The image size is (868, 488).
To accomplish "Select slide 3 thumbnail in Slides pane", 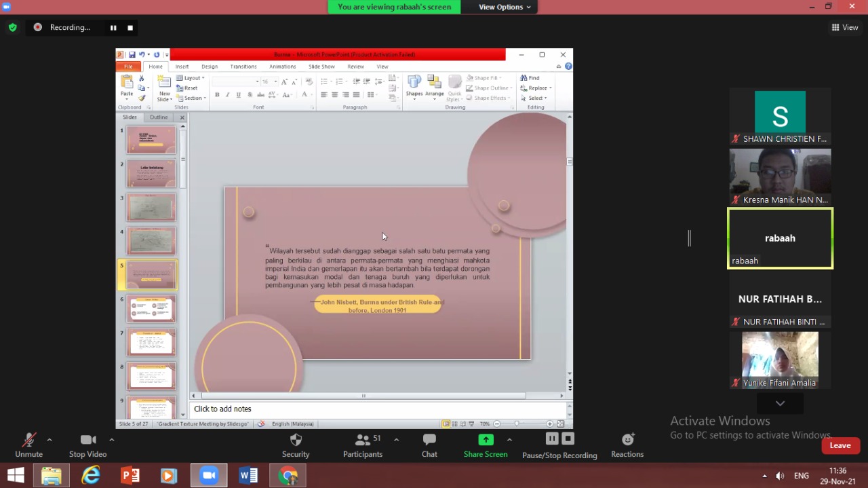I will [x=151, y=207].
